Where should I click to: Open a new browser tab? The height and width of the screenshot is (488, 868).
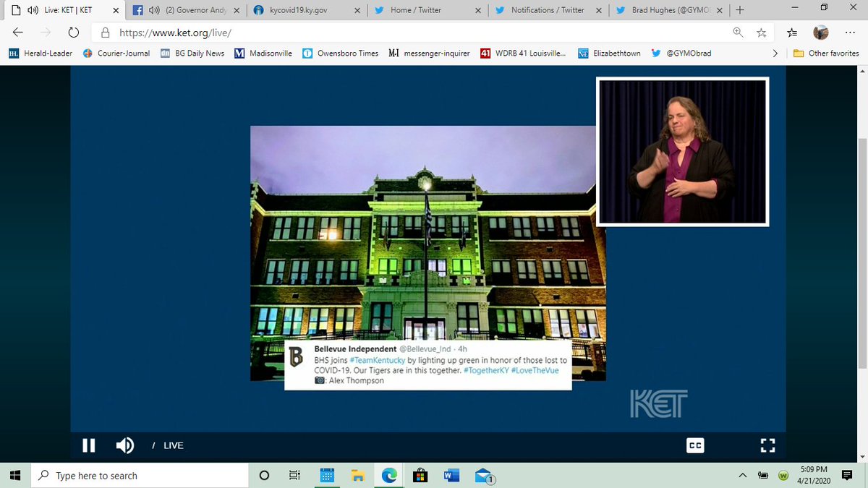739,10
